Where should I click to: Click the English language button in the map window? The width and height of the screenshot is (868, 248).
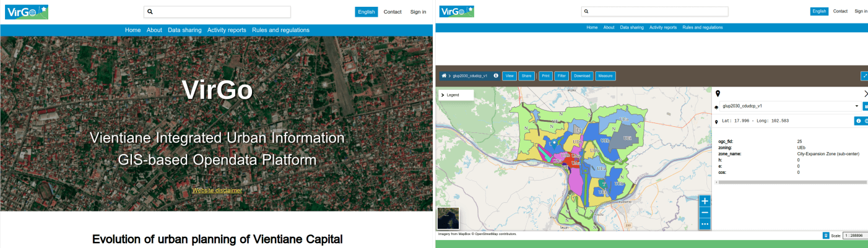click(819, 11)
